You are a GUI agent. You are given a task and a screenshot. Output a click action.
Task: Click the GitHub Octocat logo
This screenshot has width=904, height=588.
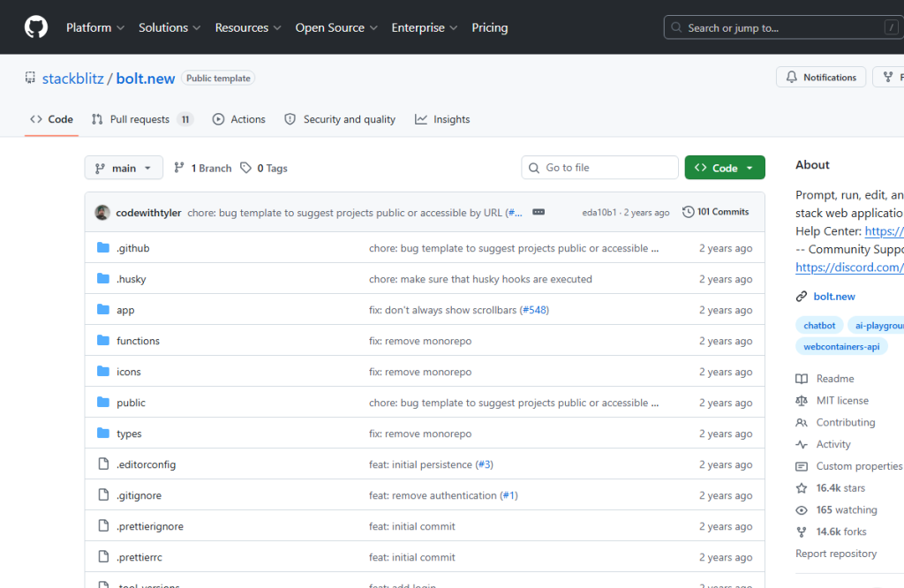coord(35,27)
